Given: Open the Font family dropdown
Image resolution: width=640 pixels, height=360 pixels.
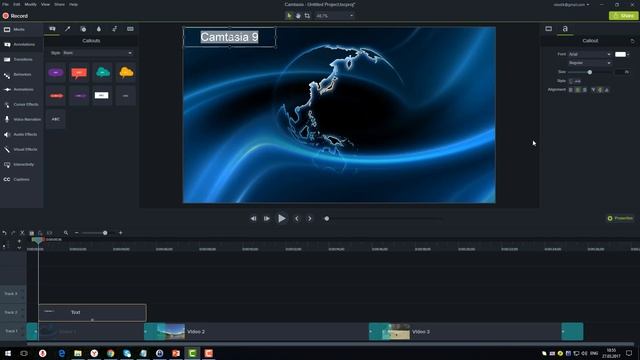Looking at the screenshot, I should (590, 54).
